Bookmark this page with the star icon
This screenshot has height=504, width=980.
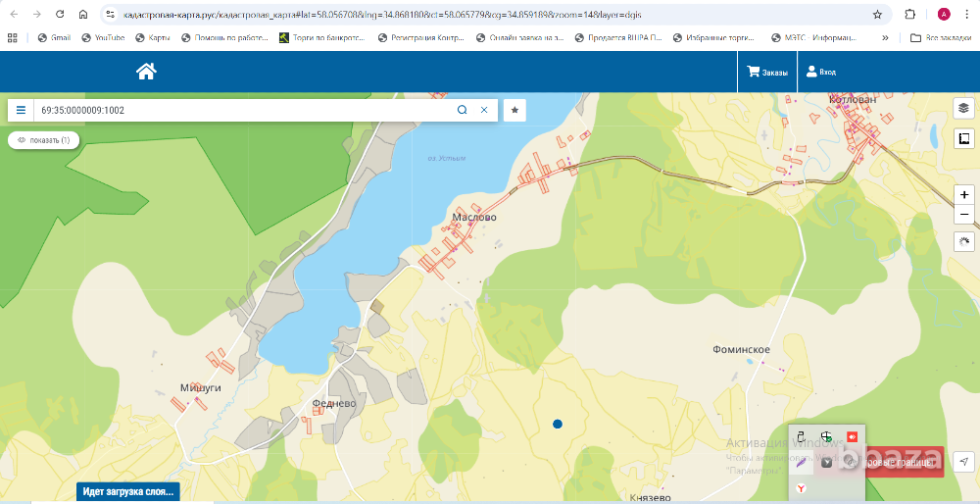point(877,15)
